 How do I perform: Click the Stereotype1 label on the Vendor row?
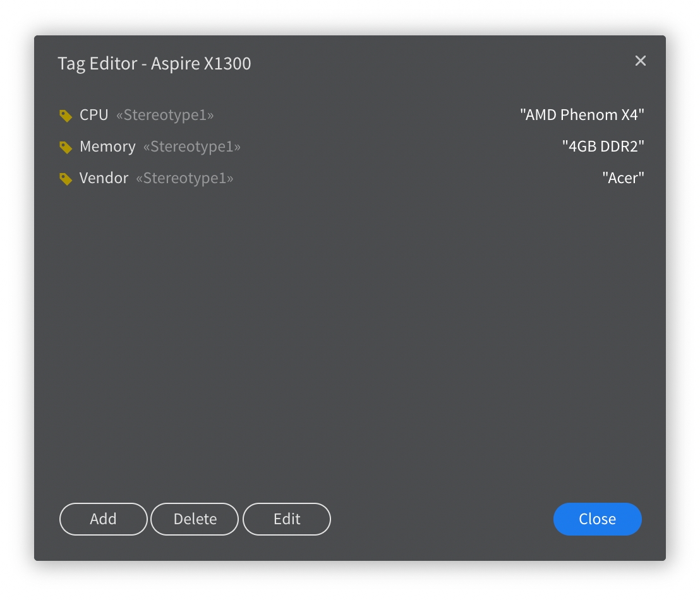click(x=184, y=178)
